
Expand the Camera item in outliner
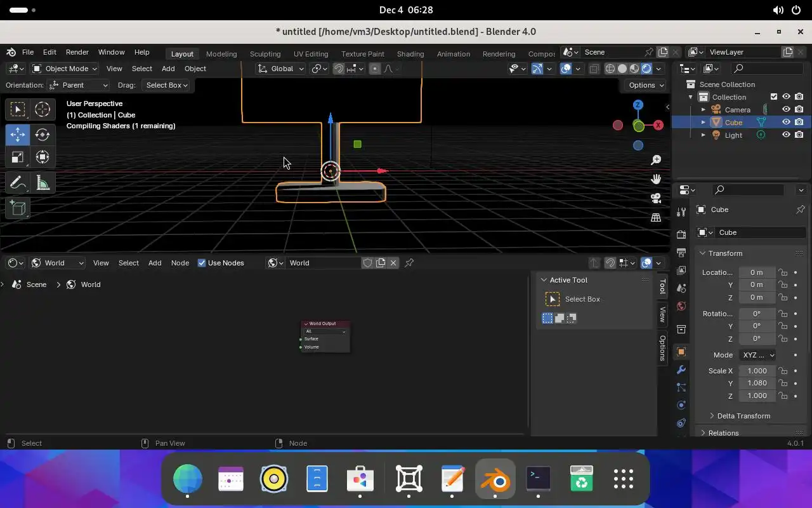(x=704, y=110)
